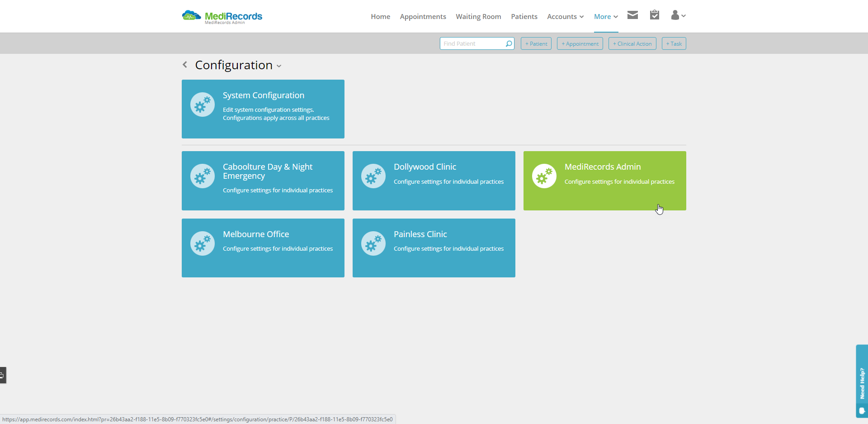Open the user profile menu icon
This screenshot has width=868, height=424.
[678, 15]
